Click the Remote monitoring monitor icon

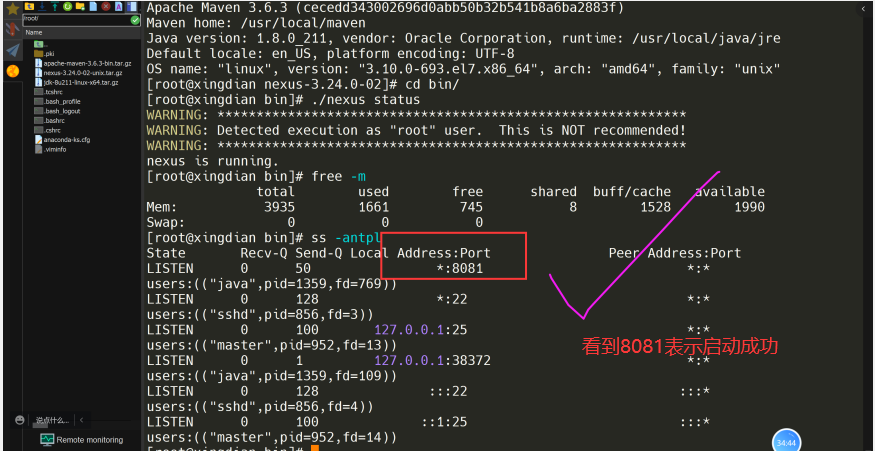coord(47,440)
